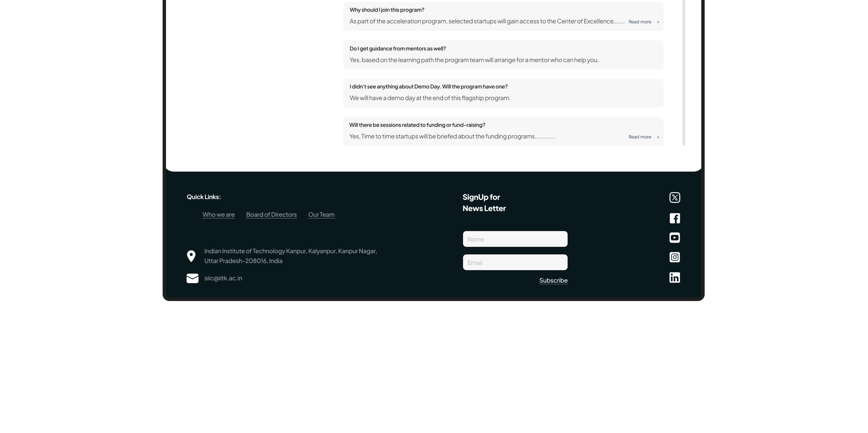Open the Who we are link
The width and height of the screenshot is (868, 433).
pos(218,214)
